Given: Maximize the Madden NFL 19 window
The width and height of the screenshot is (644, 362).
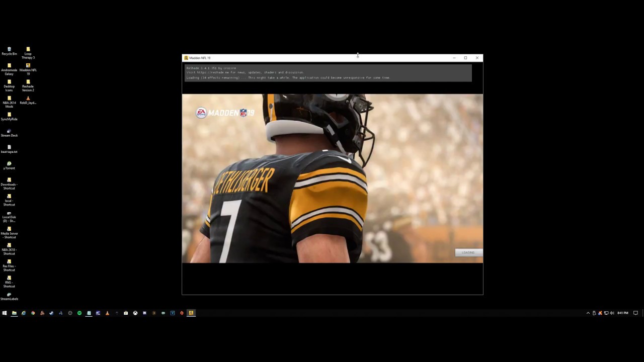Looking at the screenshot, I should [465, 58].
